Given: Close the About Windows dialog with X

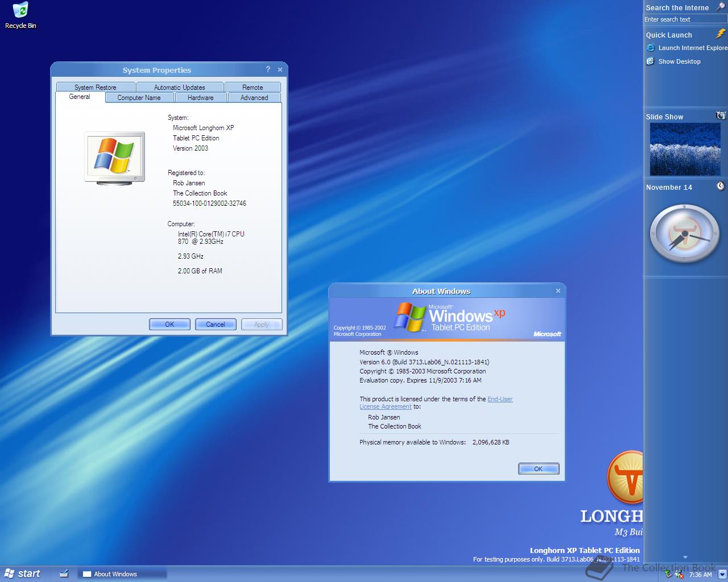Looking at the screenshot, I should point(558,290).
